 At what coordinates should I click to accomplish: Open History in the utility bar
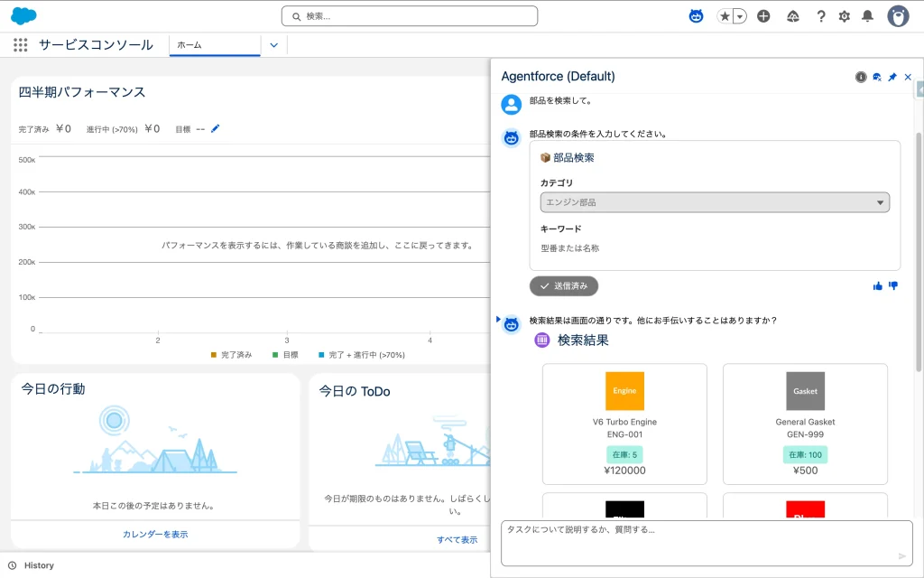(x=32, y=565)
